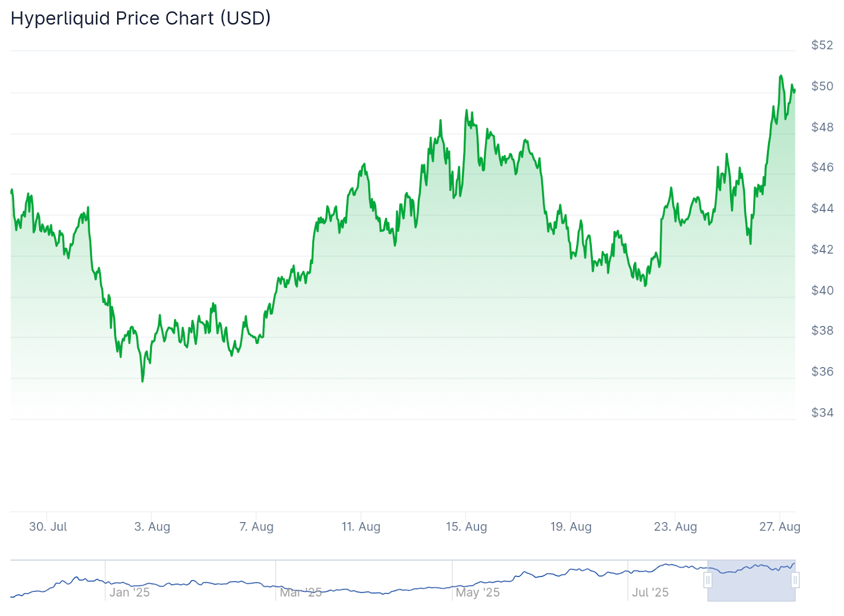
Task: Click the 27. Aug date axis label
Action: (x=780, y=526)
